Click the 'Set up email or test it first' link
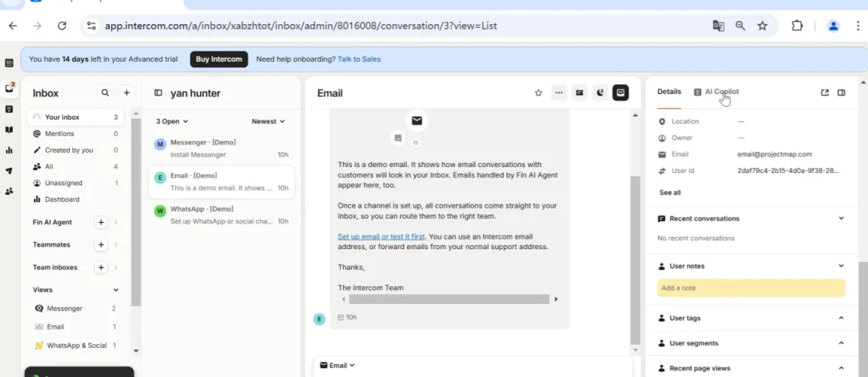Viewport: 868px width, 377px height. point(382,236)
